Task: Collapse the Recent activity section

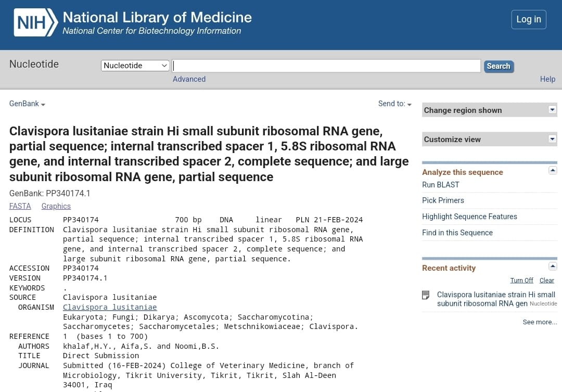Action: (553, 267)
